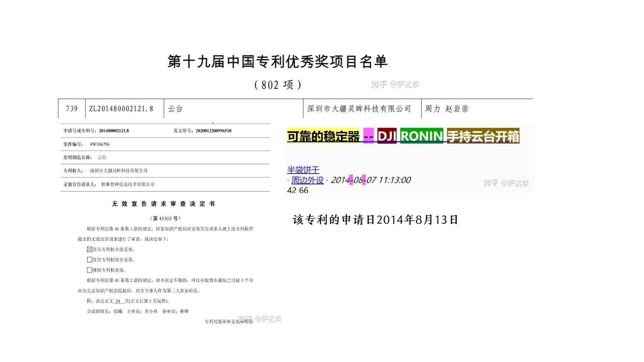Click the counts 42 66
Screen dimensions: 644x362
[x=297, y=190]
